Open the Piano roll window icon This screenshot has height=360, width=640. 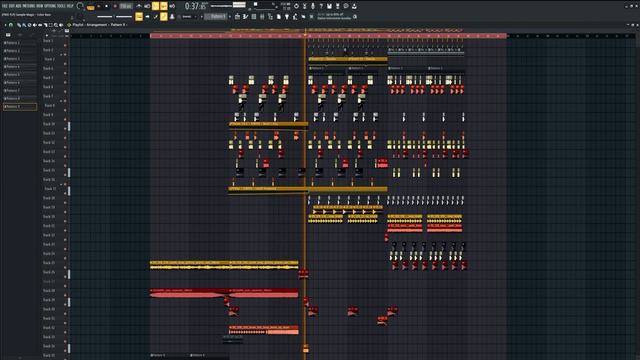click(245, 17)
